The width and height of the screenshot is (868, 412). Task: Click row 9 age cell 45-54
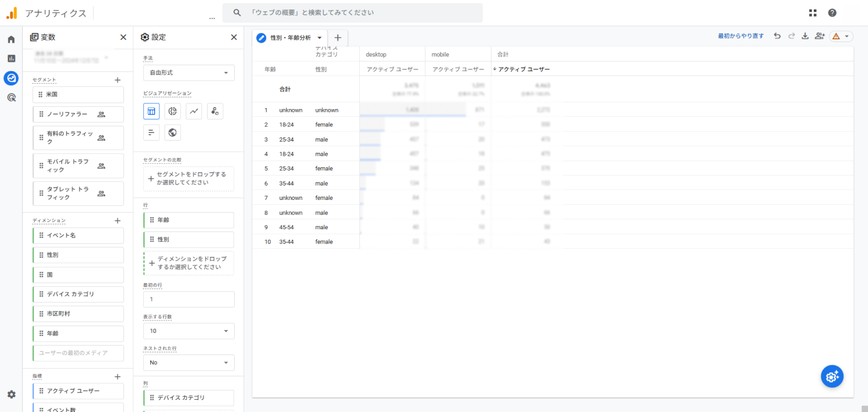click(286, 227)
